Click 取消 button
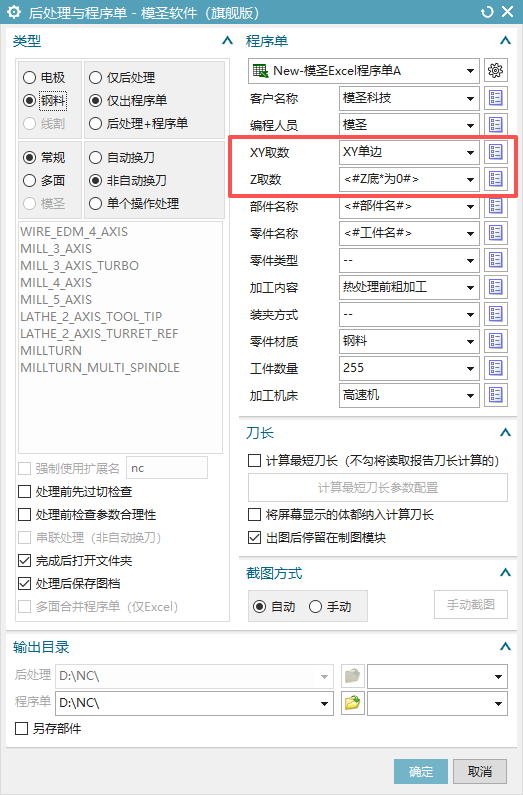This screenshot has height=795, width=523. pos(479,771)
